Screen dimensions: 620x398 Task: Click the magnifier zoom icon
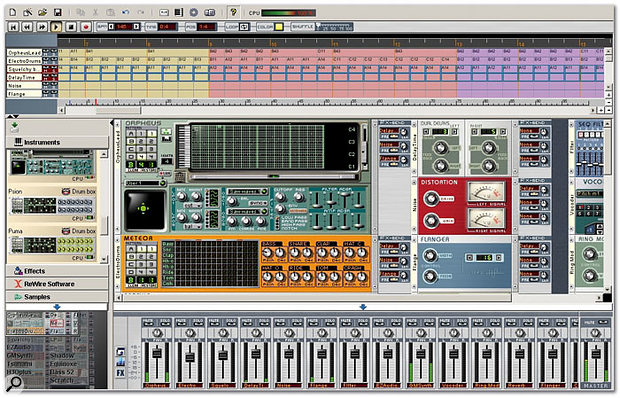15,382
